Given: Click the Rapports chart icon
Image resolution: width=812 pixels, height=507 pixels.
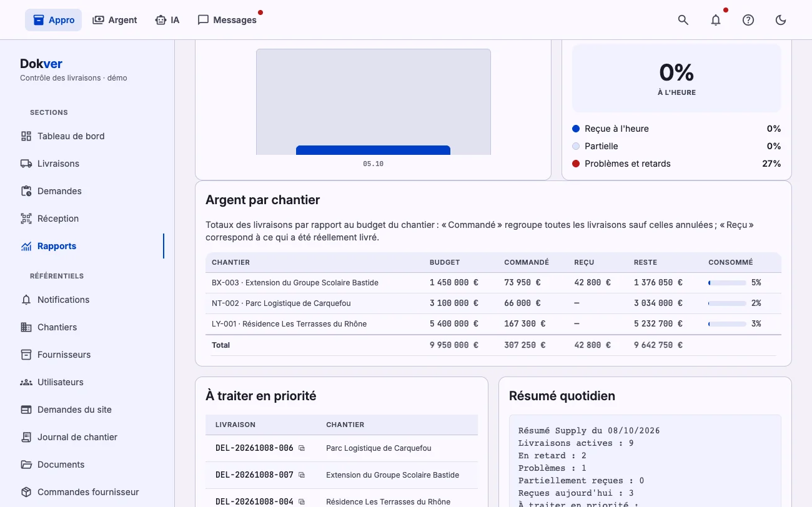Looking at the screenshot, I should tap(26, 246).
